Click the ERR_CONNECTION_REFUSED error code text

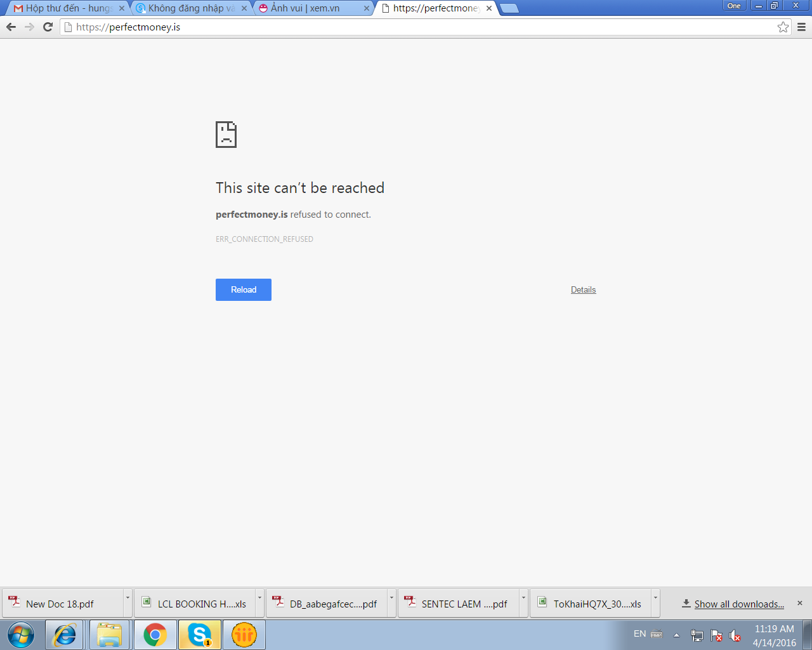click(x=265, y=239)
